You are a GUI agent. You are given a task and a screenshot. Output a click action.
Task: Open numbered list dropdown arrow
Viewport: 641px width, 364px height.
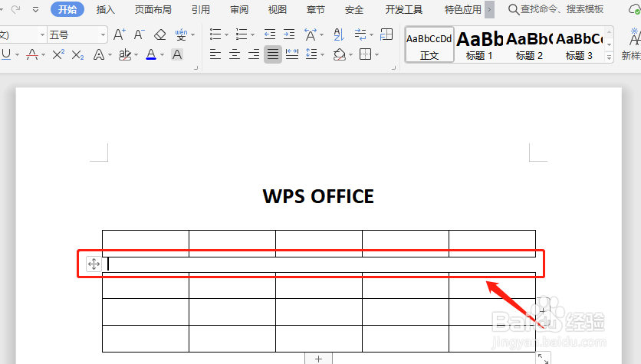coord(252,35)
